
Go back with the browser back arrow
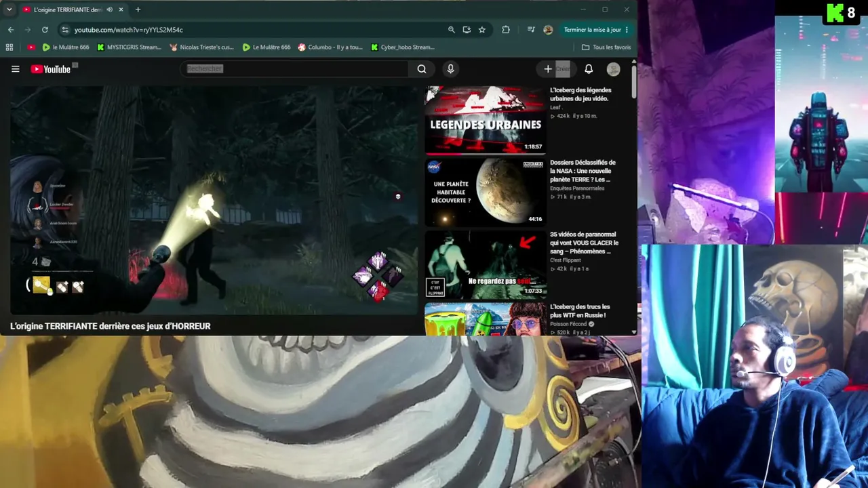pos(11,30)
